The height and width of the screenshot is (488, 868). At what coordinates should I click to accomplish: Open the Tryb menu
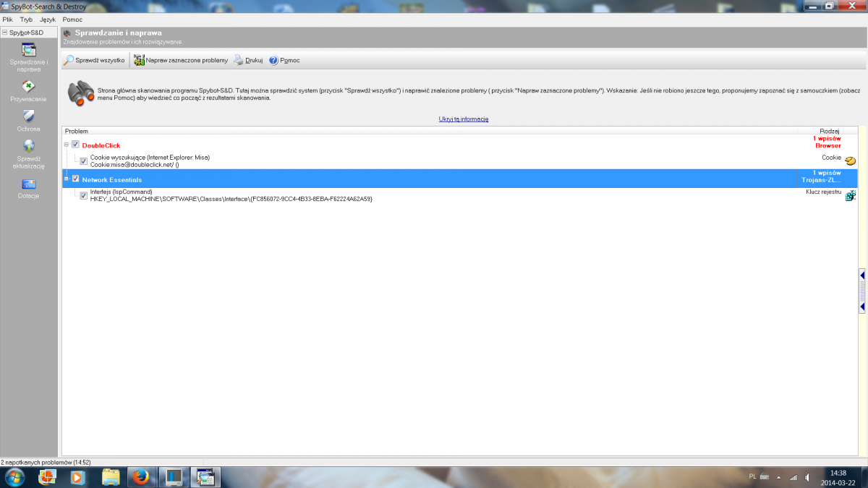pos(27,20)
